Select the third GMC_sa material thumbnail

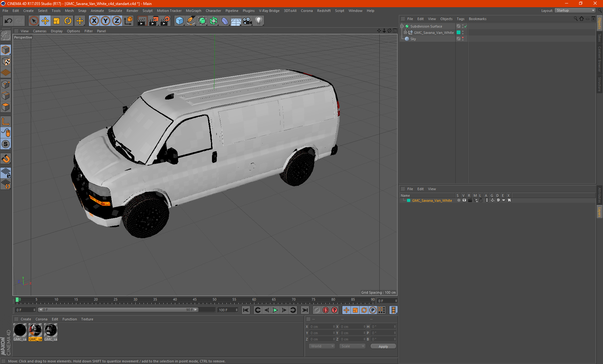(51, 332)
